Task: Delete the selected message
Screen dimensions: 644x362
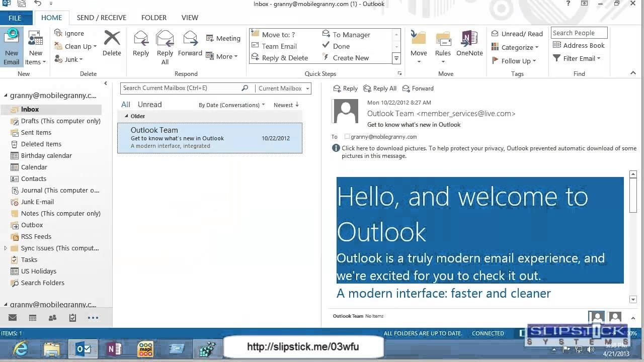Action: [112, 43]
